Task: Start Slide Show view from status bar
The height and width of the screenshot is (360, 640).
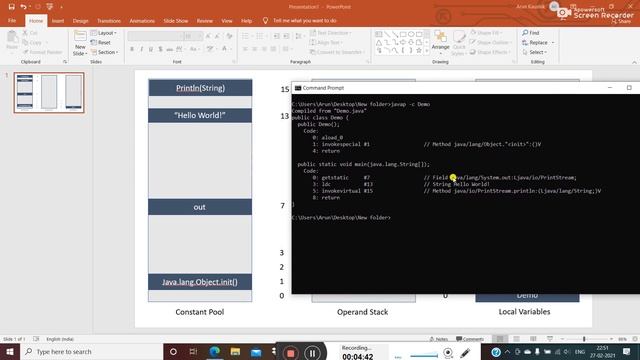Action: pyautogui.click(x=550, y=339)
